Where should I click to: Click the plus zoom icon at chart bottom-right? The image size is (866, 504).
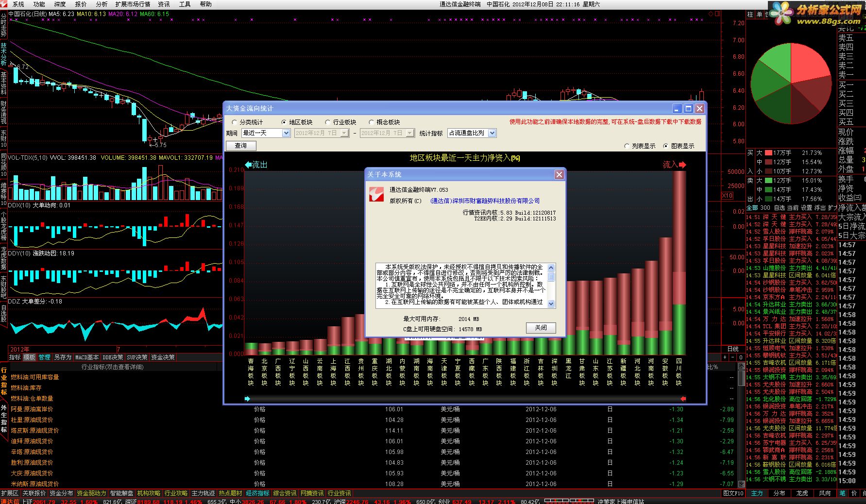[725, 357]
